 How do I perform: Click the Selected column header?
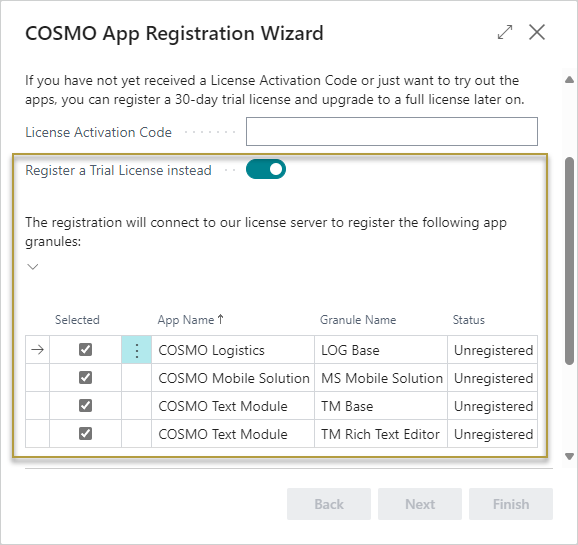pyautogui.click(x=77, y=320)
